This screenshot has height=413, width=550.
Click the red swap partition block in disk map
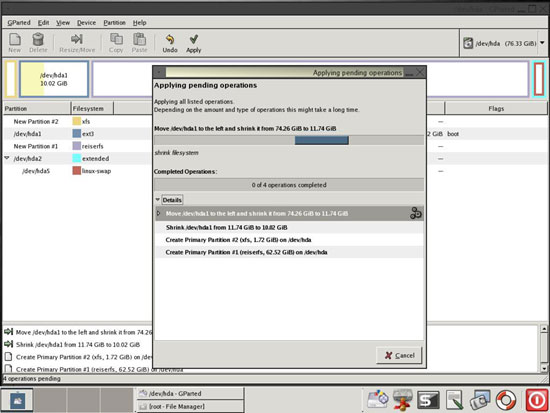pyautogui.click(x=539, y=79)
